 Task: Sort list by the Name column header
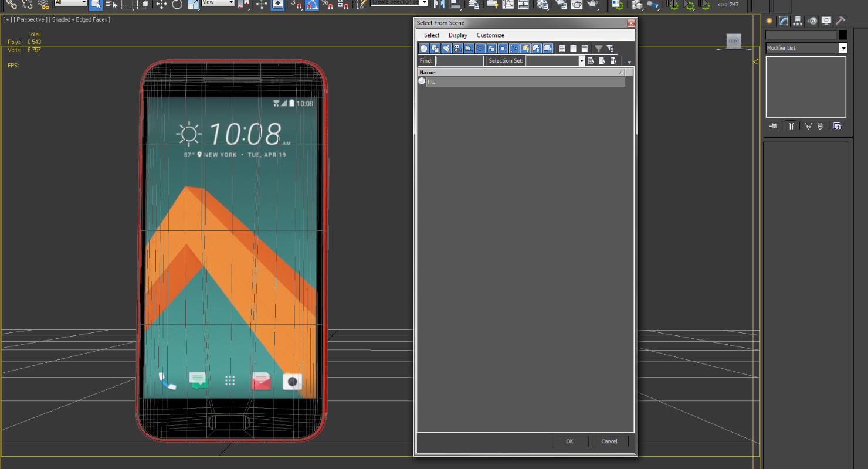(x=521, y=72)
